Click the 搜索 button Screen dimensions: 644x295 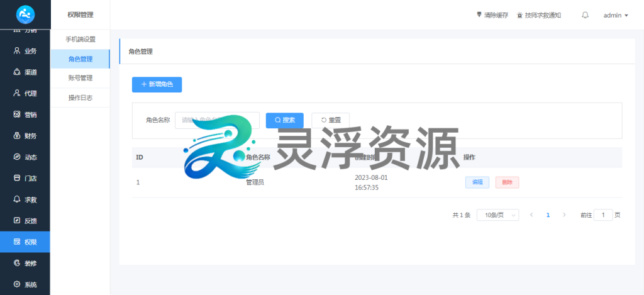(x=285, y=120)
